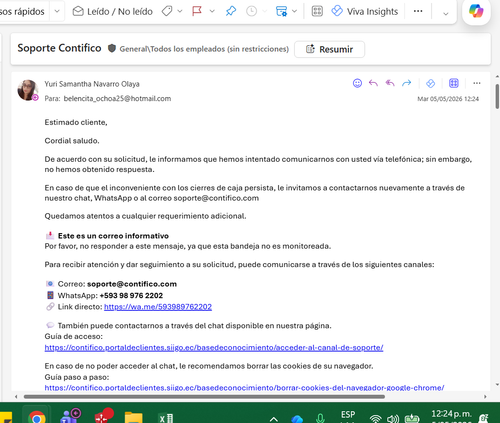
Task: Click the date Mar 05/05/2026 12:24
Action: point(448,99)
